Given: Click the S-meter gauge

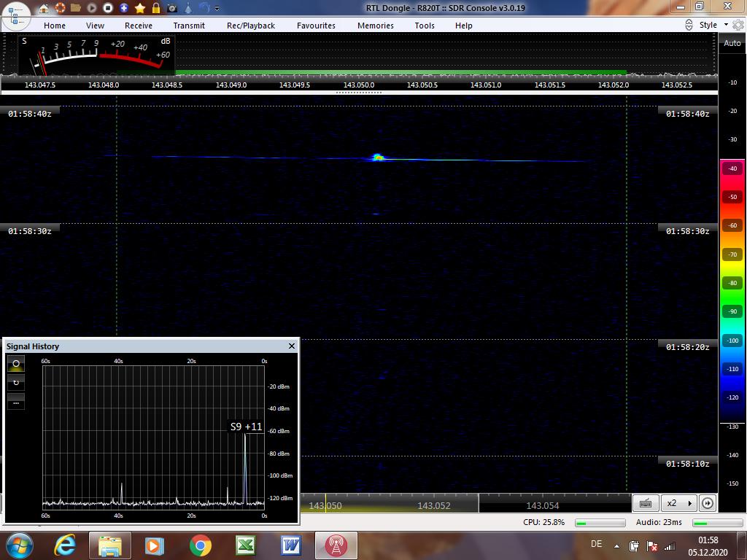Looking at the screenshot, I should tap(97, 54).
